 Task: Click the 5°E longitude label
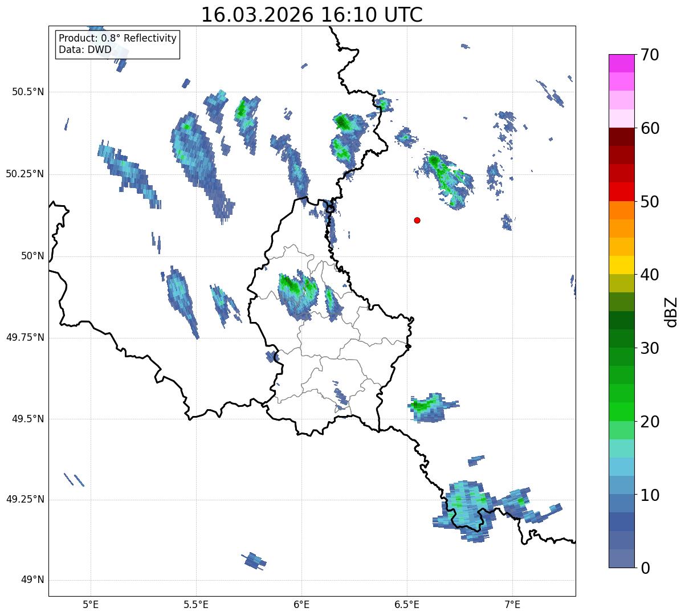91,604
